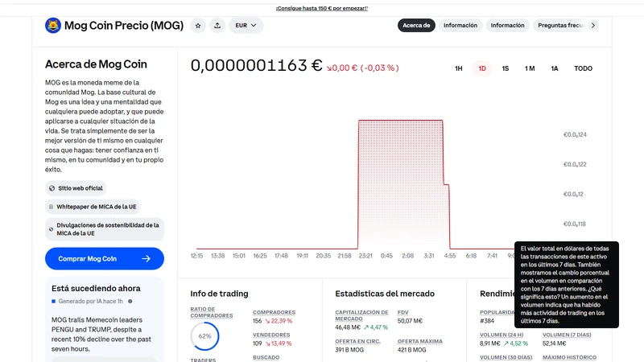Click the right chevron to scroll tabs
The image size is (644, 362).
tap(593, 26)
